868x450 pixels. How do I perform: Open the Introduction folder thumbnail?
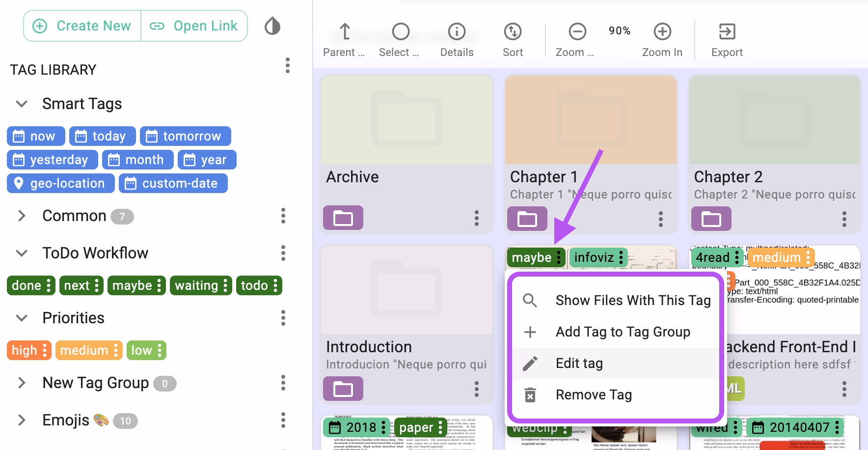[407, 289]
